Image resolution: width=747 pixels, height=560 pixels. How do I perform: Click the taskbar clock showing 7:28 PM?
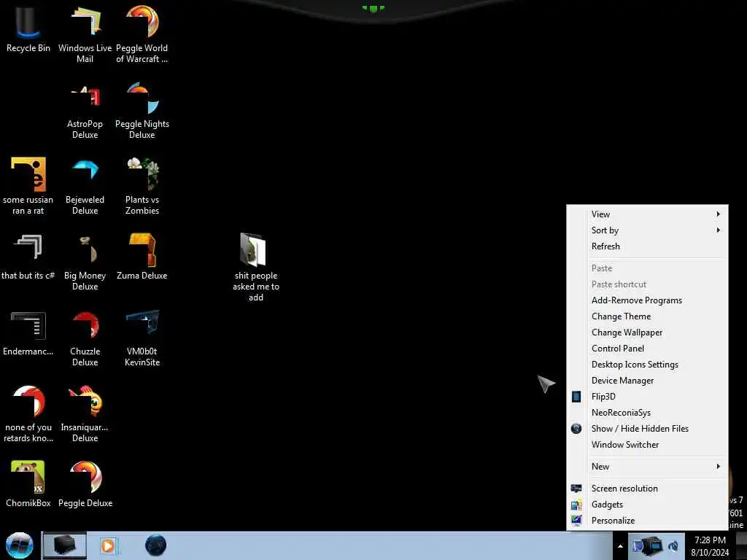[x=710, y=546]
